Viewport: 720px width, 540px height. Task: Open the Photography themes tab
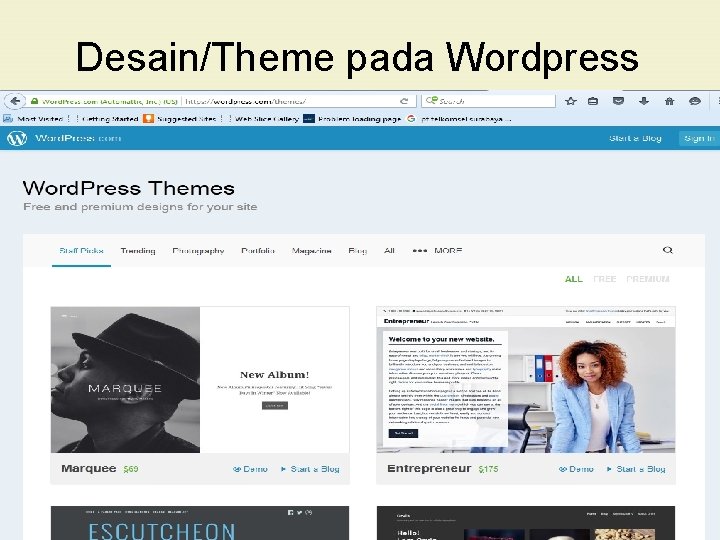pyautogui.click(x=198, y=251)
